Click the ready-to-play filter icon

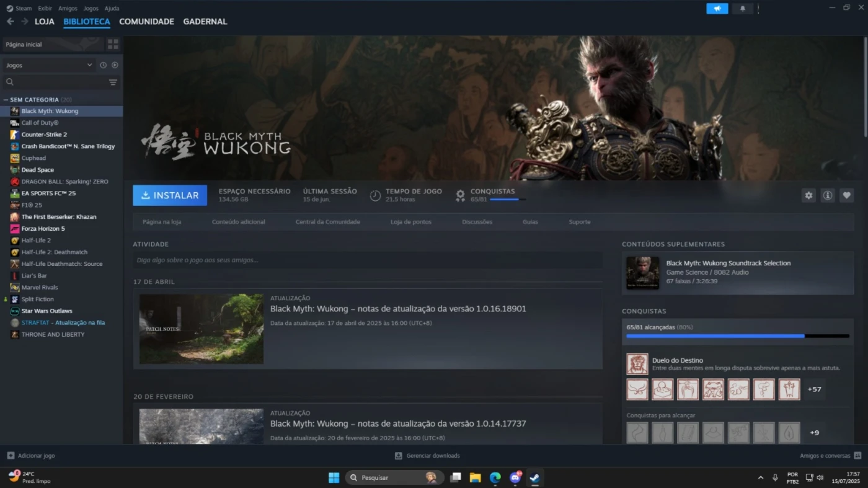(115, 65)
